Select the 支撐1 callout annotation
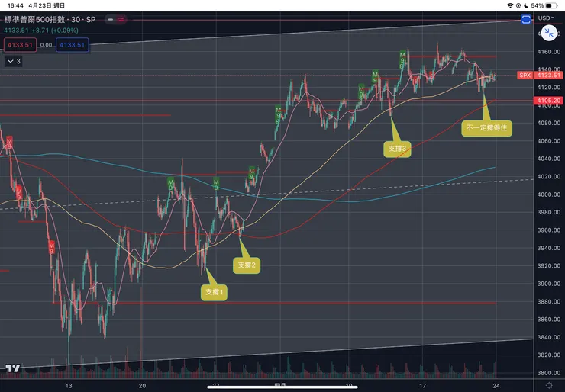The height and width of the screenshot is (392, 565). (x=214, y=292)
